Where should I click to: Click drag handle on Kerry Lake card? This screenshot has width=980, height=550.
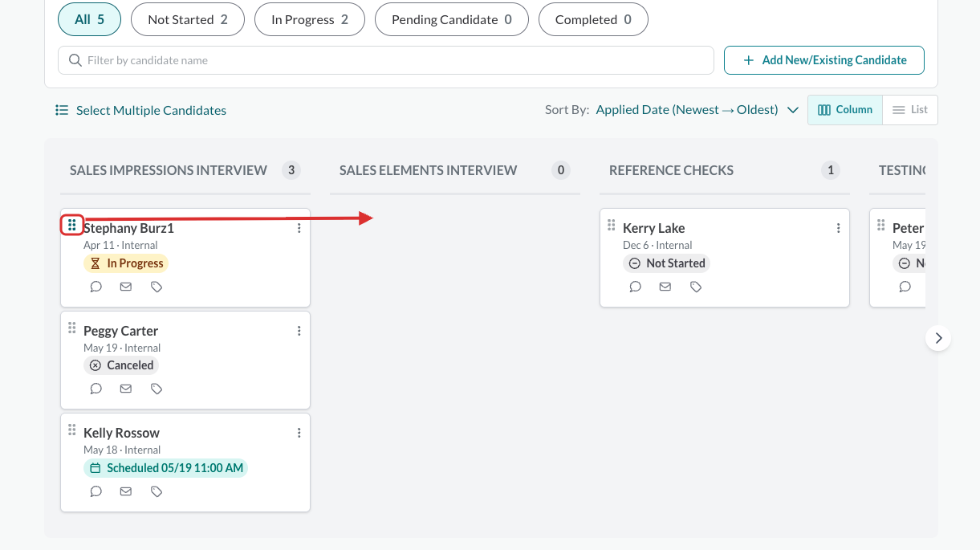(x=612, y=225)
